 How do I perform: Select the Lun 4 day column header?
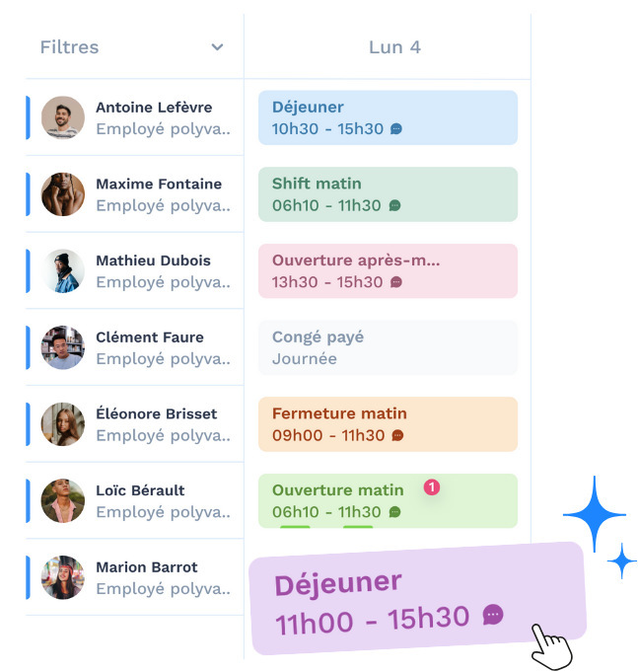click(394, 47)
